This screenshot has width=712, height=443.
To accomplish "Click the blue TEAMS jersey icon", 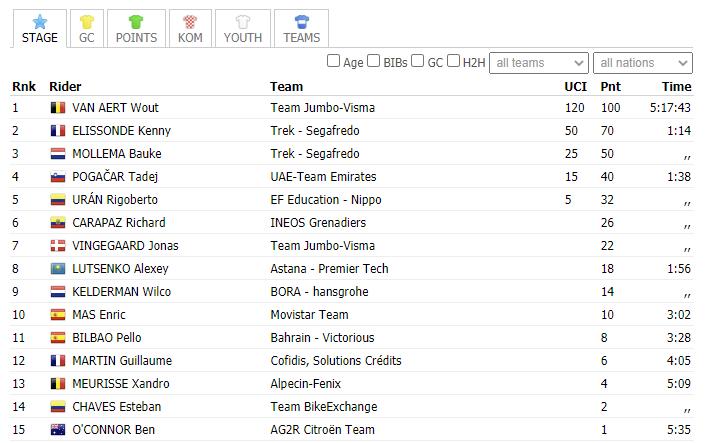I will tap(302, 21).
